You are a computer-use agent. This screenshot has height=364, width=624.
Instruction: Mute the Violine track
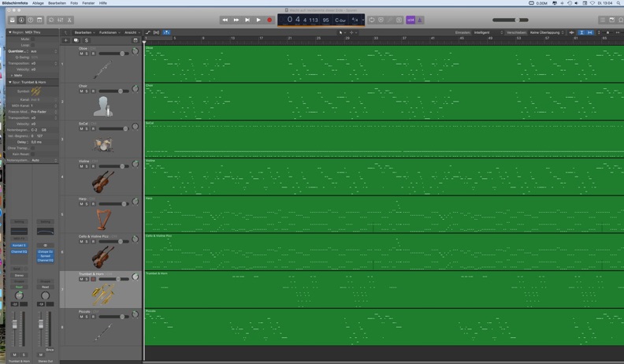pos(82,166)
